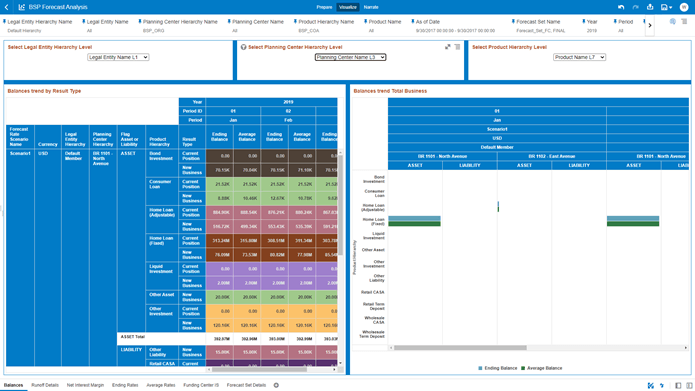Open the user avatar icon

pyautogui.click(x=684, y=7)
